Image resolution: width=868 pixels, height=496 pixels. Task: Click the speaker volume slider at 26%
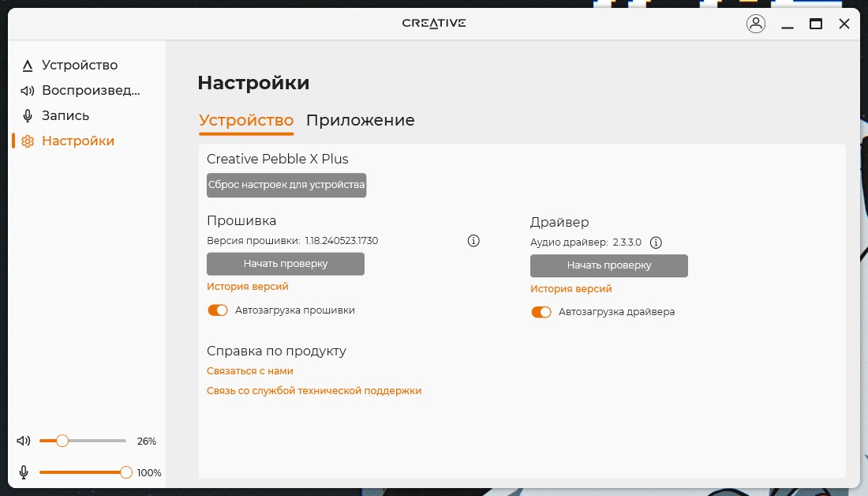click(83, 441)
